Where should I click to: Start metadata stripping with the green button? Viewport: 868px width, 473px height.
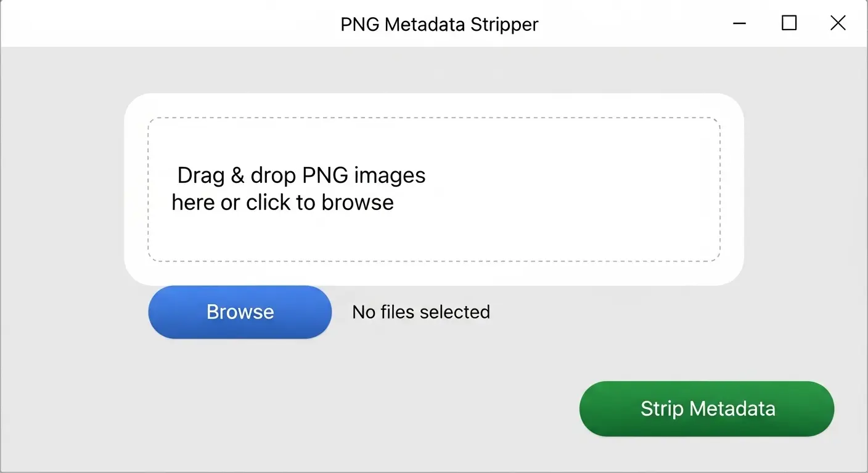tap(706, 408)
